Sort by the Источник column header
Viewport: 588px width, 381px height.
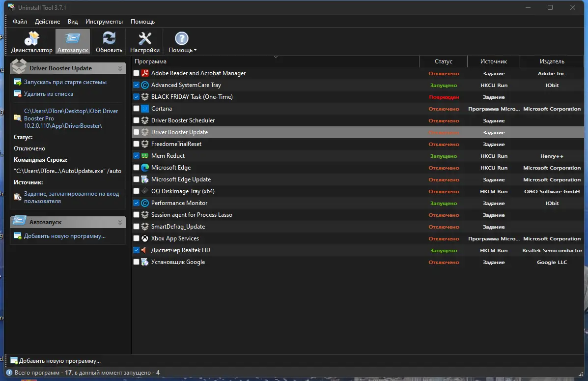coord(494,61)
